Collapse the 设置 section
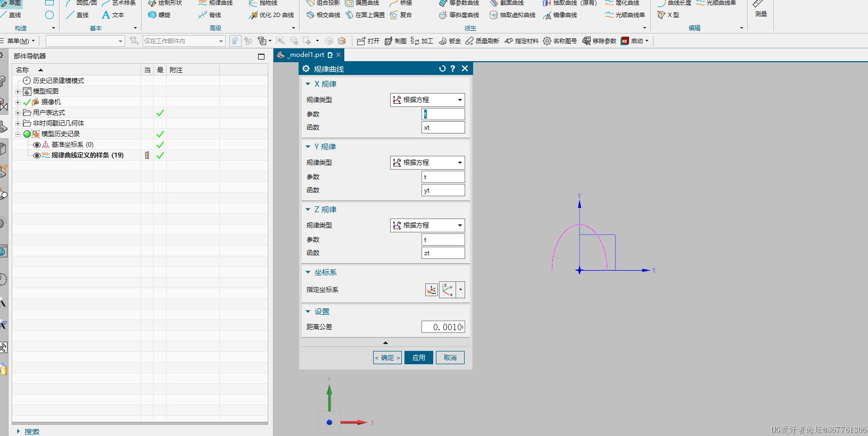The image size is (868, 436). click(x=308, y=312)
